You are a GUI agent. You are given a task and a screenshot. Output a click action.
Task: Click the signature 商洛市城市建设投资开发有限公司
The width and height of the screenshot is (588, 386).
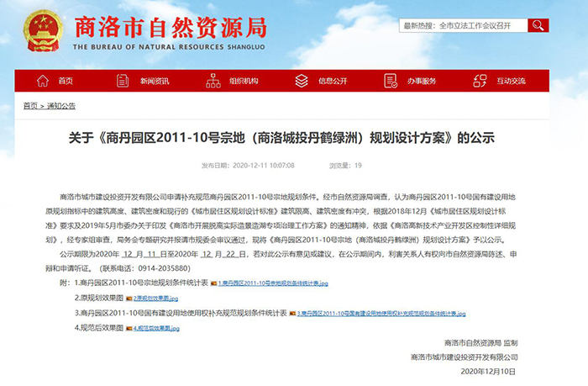point(464,357)
